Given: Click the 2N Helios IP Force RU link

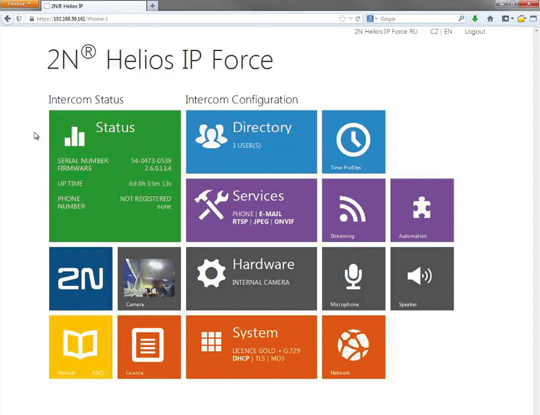Looking at the screenshot, I should (386, 32).
